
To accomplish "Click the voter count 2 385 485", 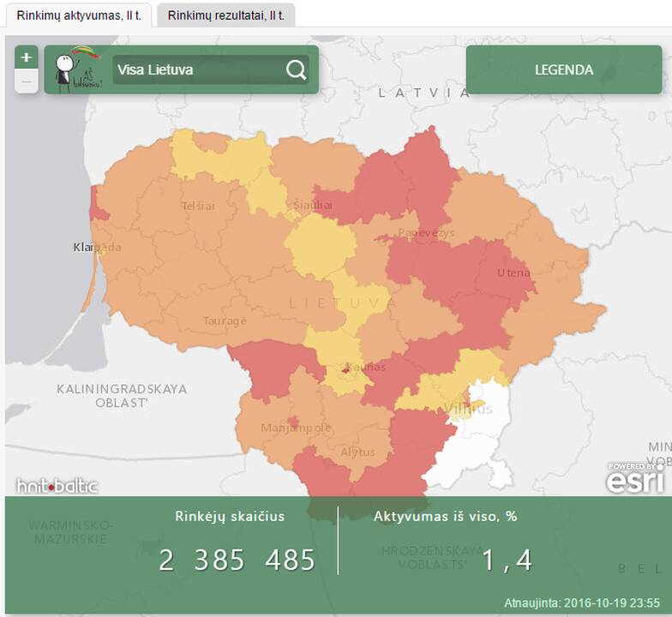I will [x=237, y=560].
